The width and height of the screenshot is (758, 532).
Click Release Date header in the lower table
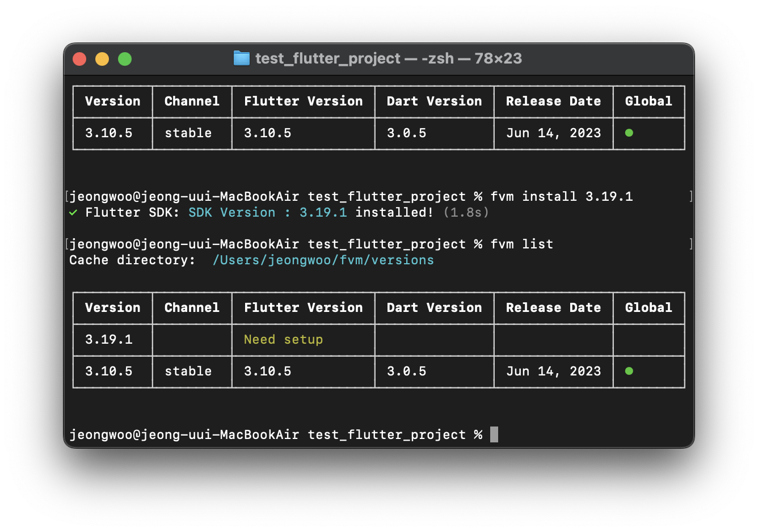[x=554, y=308]
